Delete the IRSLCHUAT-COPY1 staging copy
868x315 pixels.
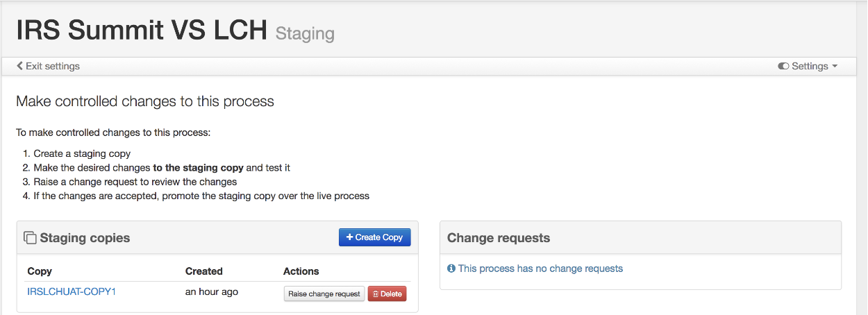click(387, 294)
